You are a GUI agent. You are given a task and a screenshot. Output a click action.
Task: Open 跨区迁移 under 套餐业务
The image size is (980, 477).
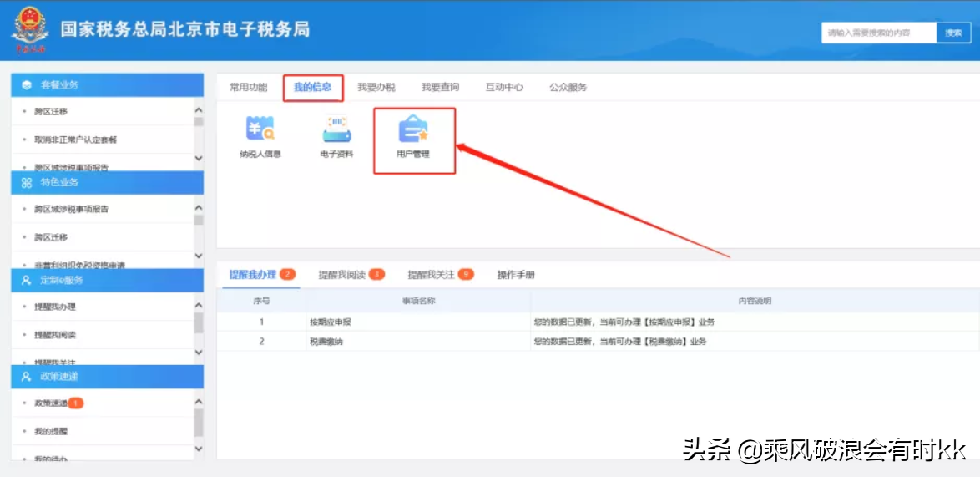click(51, 111)
